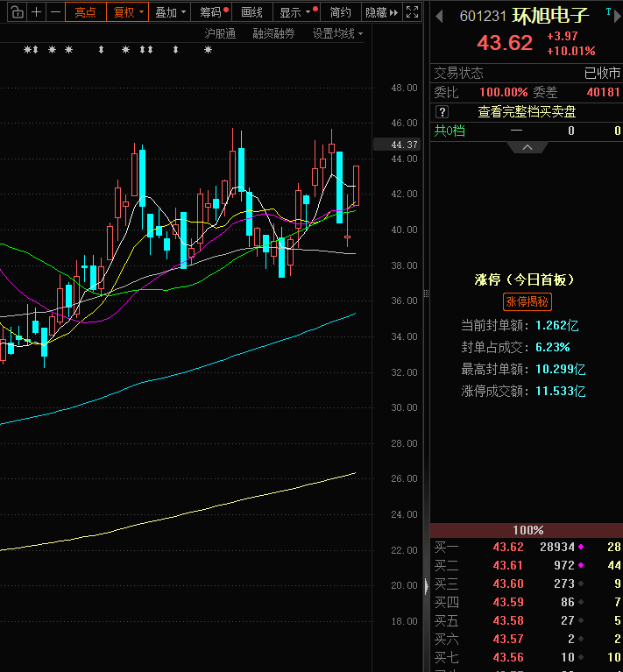Click the 委差 value 40181
623x672 pixels.
click(604, 92)
